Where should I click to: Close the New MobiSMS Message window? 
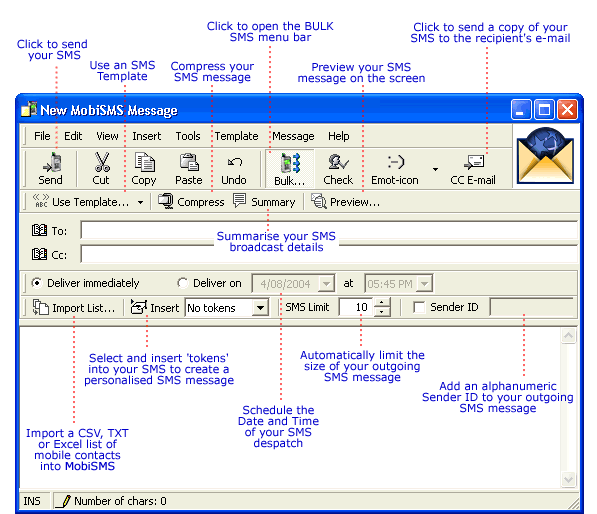click(567, 110)
